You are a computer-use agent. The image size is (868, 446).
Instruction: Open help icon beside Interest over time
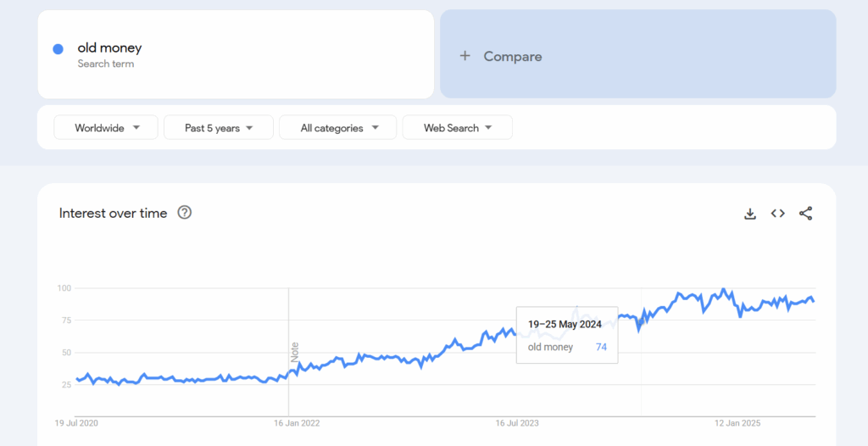184,213
